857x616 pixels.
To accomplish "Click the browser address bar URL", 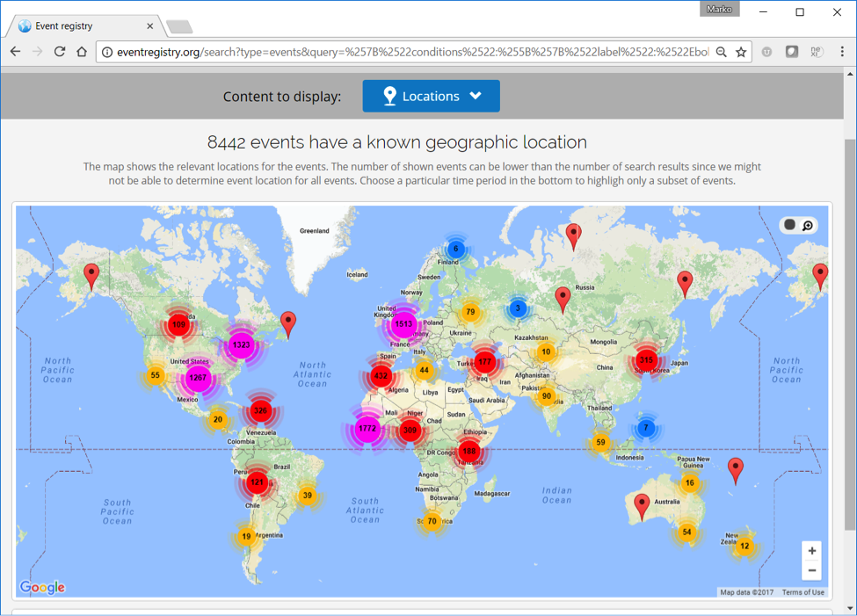I will pyautogui.click(x=412, y=52).
